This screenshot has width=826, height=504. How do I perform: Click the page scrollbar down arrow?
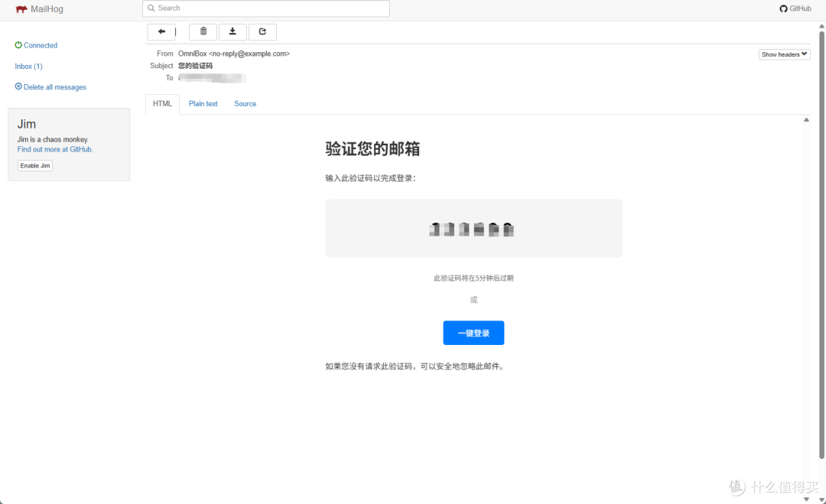[821, 499]
